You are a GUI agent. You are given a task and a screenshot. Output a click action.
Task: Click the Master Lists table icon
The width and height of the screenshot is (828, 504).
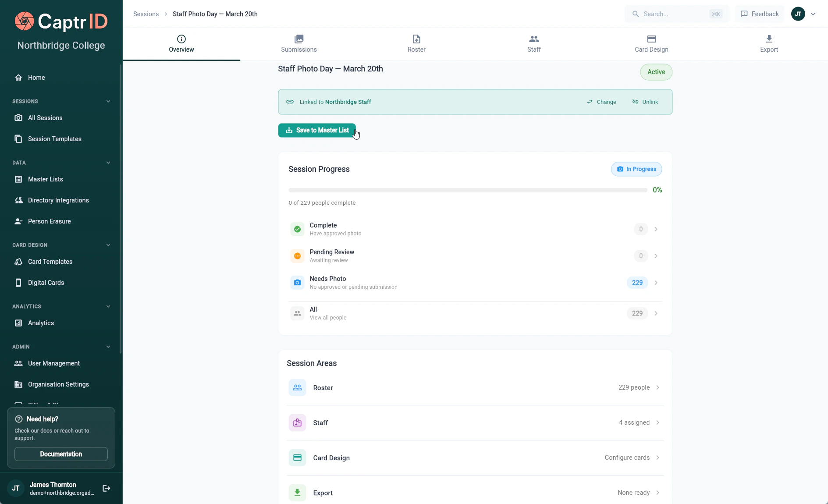(18, 179)
